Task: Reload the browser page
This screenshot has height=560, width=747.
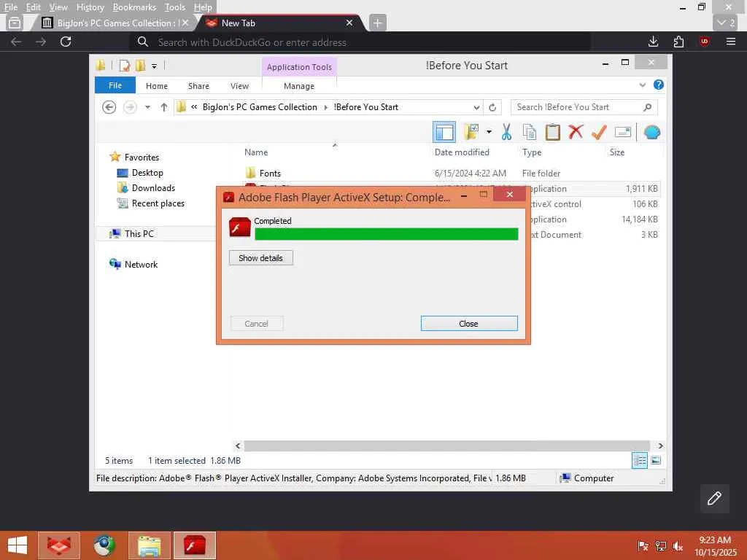Action: (x=66, y=42)
